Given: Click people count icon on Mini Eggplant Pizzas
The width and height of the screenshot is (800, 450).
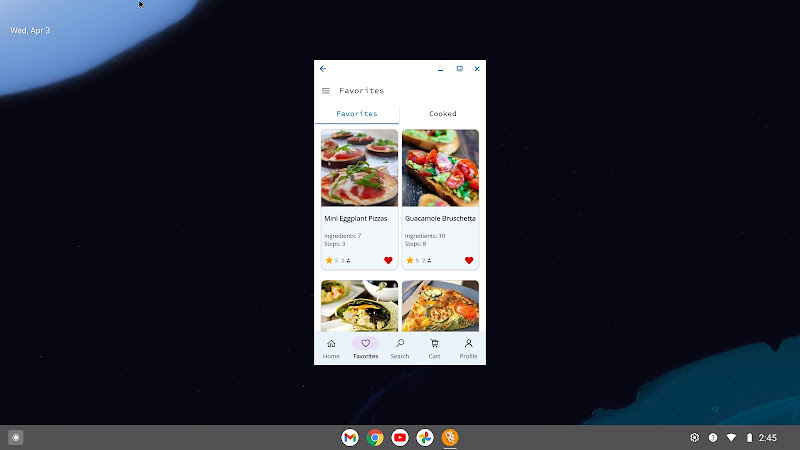Looking at the screenshot, I should (348, 261).
